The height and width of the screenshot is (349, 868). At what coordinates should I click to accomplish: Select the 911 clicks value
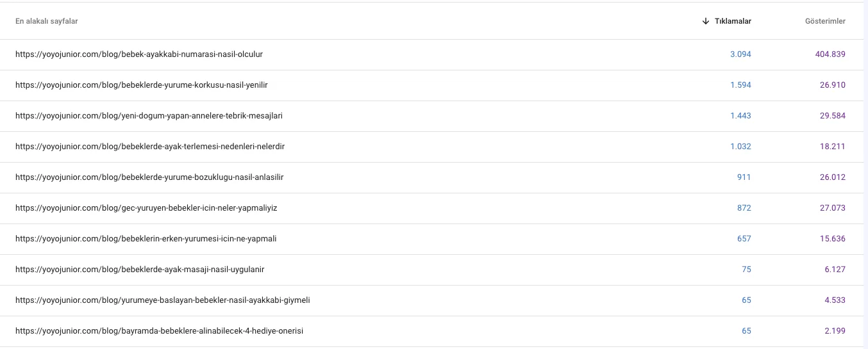[x=744, y=177]
